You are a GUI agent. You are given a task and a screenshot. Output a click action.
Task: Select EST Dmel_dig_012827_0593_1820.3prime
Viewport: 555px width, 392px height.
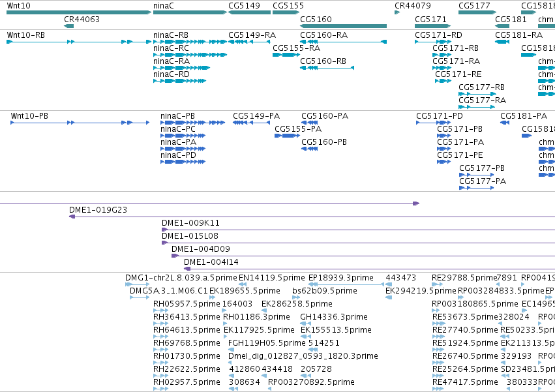click(x=230, y=363)
